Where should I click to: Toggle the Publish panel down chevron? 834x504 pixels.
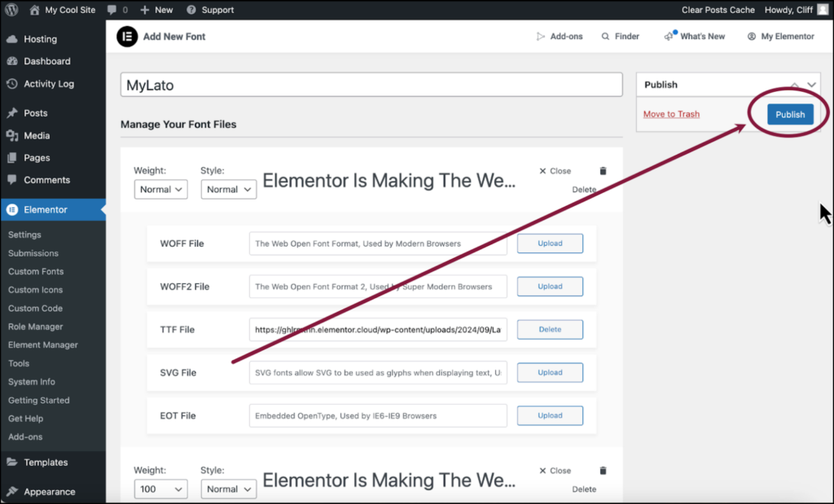(x=811, y=85)
